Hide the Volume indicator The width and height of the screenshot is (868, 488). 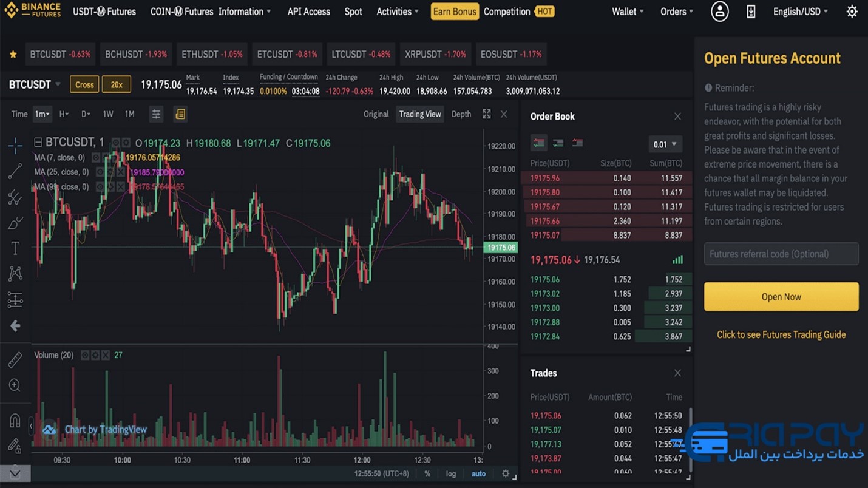[x=86, y=355]
